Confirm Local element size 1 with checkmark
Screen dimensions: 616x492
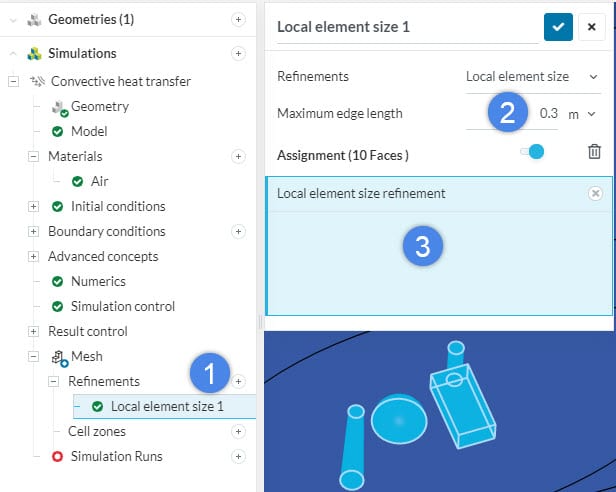tap(558, 27)
